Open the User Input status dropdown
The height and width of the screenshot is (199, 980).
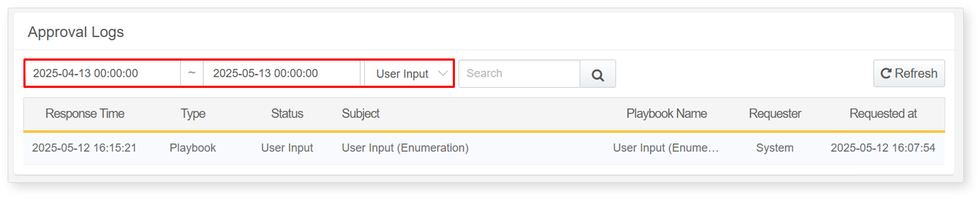(408, 73)
